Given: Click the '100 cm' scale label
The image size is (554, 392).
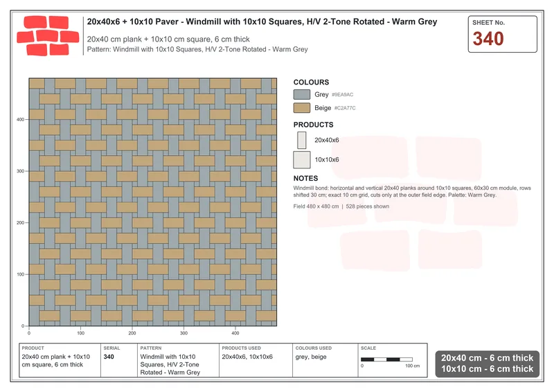Looking at the screenshot, I should point(412,366).
